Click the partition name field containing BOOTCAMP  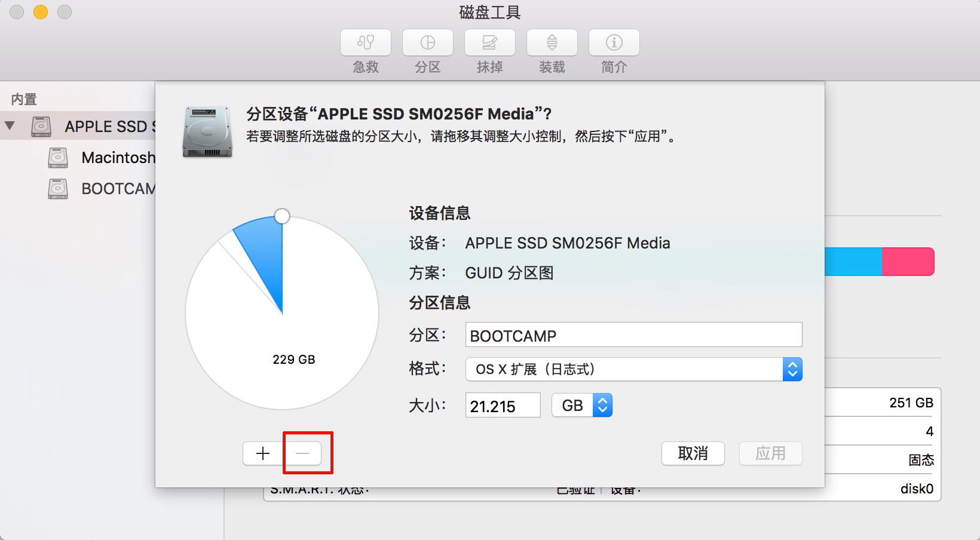coord(633,335)
